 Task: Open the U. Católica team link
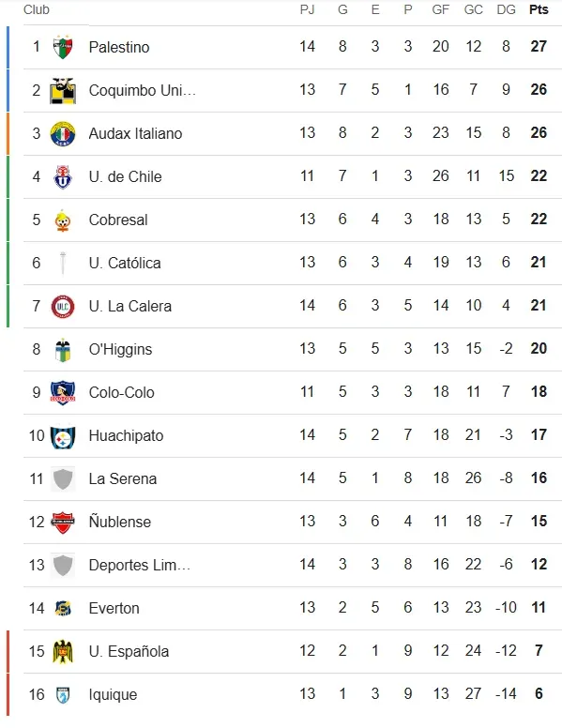(x=125, y=264)
